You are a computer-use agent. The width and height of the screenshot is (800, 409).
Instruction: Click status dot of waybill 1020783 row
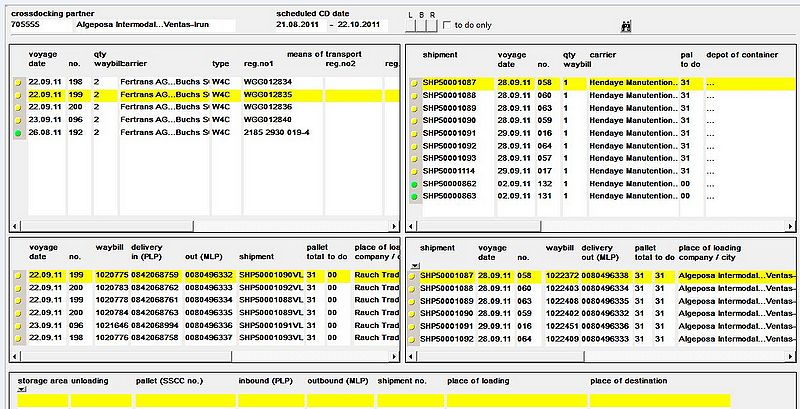click(18, 288)
